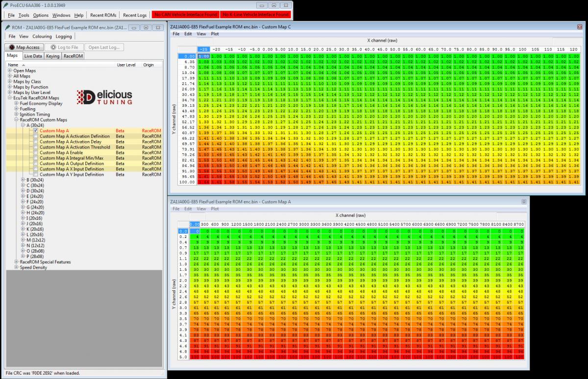Viewport: 588px width, 379px height.
Task: Click the ROM window feather icon
Action: (x=7, y=27)
